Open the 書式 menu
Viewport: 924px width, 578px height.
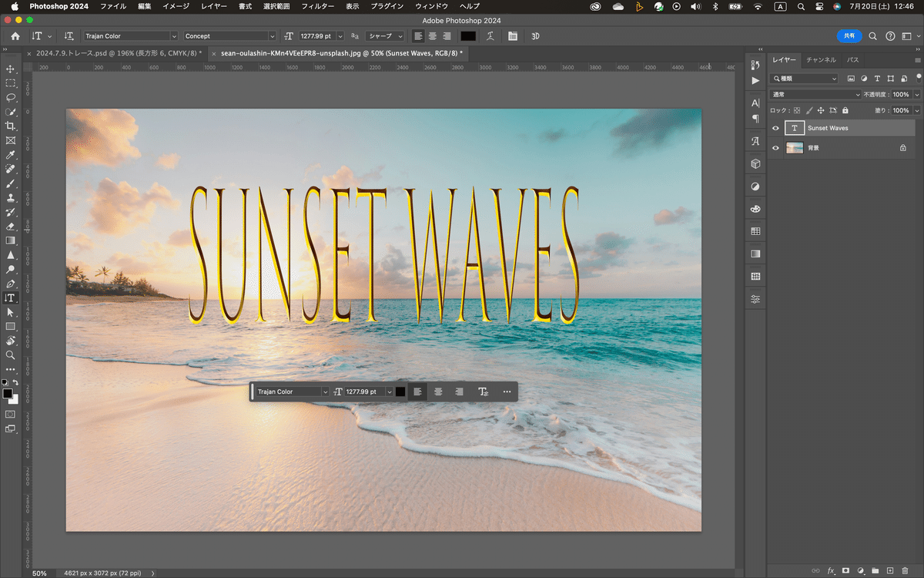(245, 6)
